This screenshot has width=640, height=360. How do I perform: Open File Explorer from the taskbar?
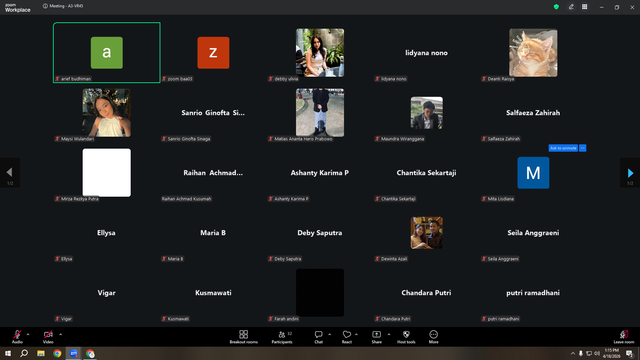tap(41, 353)
